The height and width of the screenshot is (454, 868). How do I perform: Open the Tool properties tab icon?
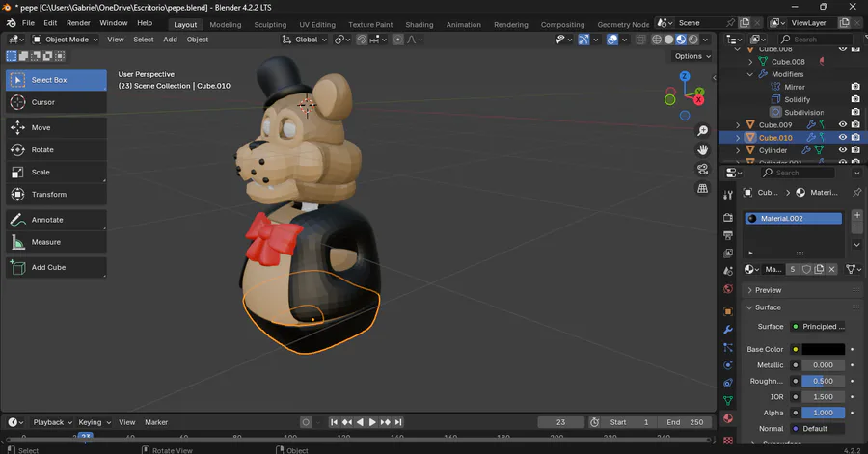(x=728, y=195)
